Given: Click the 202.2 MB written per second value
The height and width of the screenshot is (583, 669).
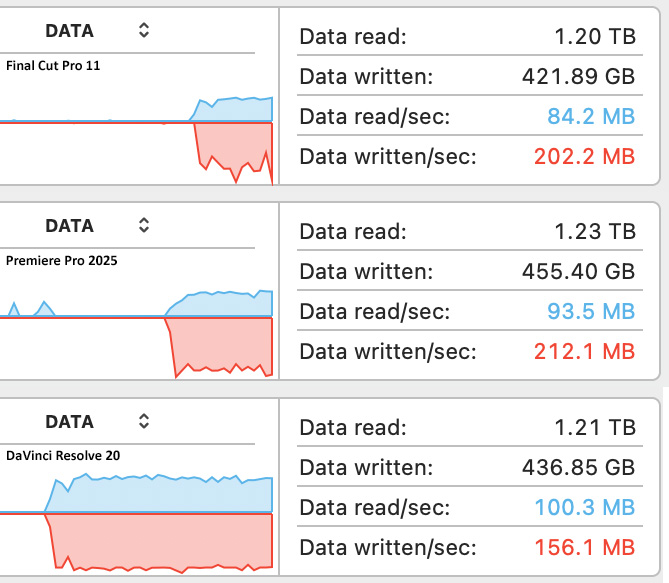Looking at the screenshot, I should click(x=585, y=156).
